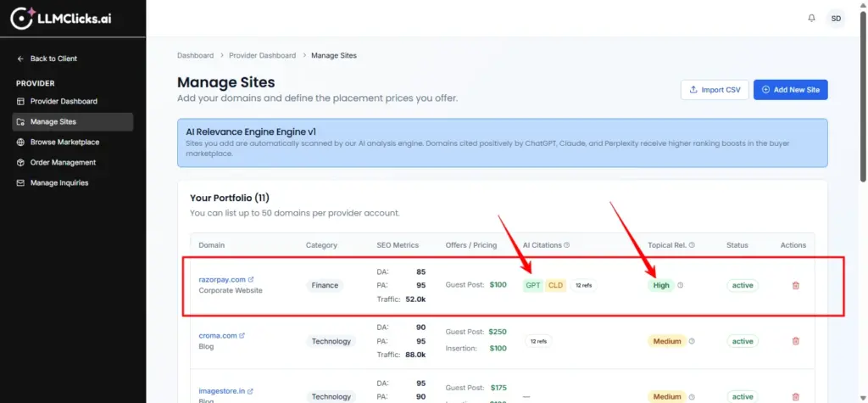Open the Dashboard breadcrumb link
Image resolution: width=868 pixels, height=403 pixels.
coord(195,55)
